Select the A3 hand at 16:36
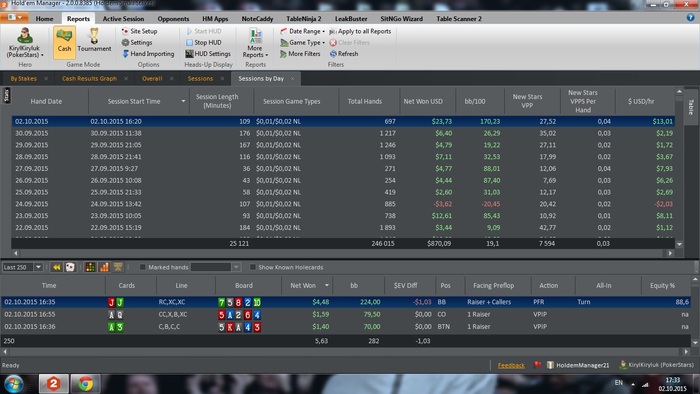Image resolution: width=700 pixels, height=394 pixels. 346,327
